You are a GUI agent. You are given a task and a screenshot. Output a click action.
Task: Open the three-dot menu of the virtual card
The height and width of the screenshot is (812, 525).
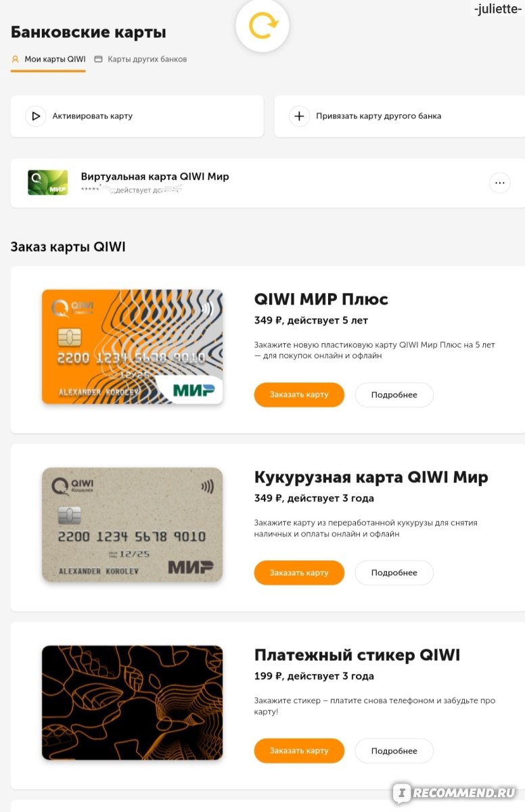point(500,183)
